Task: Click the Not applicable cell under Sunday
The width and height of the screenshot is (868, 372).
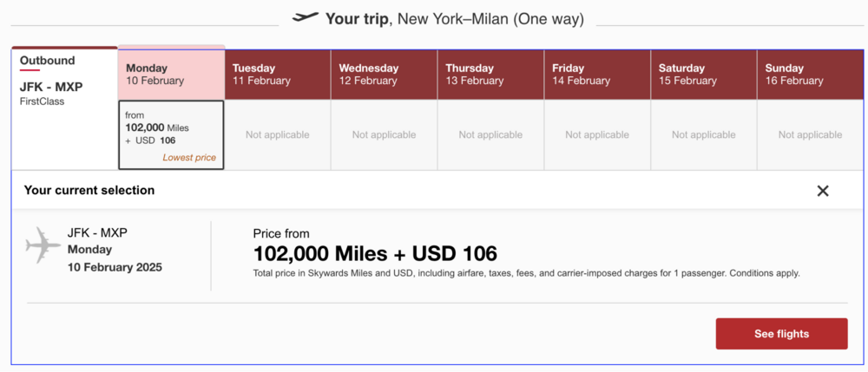Action: (x=810, y=135)
